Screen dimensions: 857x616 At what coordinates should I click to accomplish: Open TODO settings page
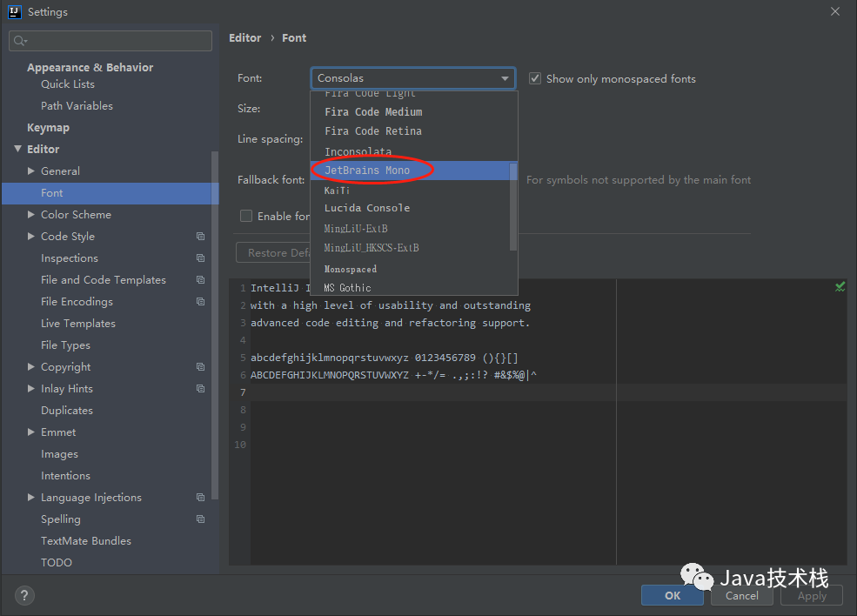pyautogui.click(x=57, y=562)
